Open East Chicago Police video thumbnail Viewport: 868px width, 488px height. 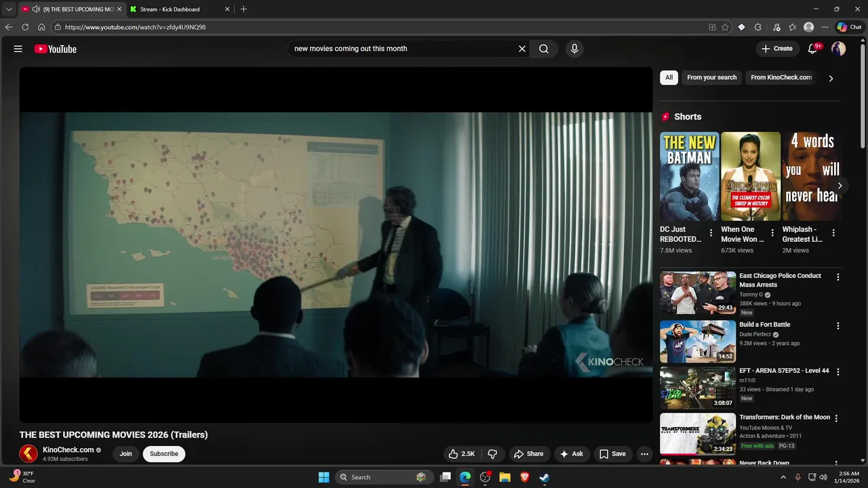[x=698, y=293]
